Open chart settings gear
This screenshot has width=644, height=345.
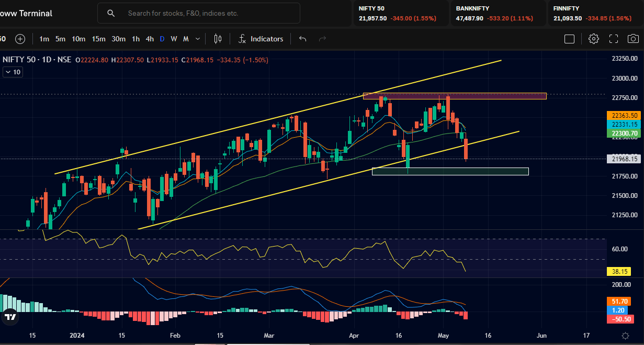593,39
